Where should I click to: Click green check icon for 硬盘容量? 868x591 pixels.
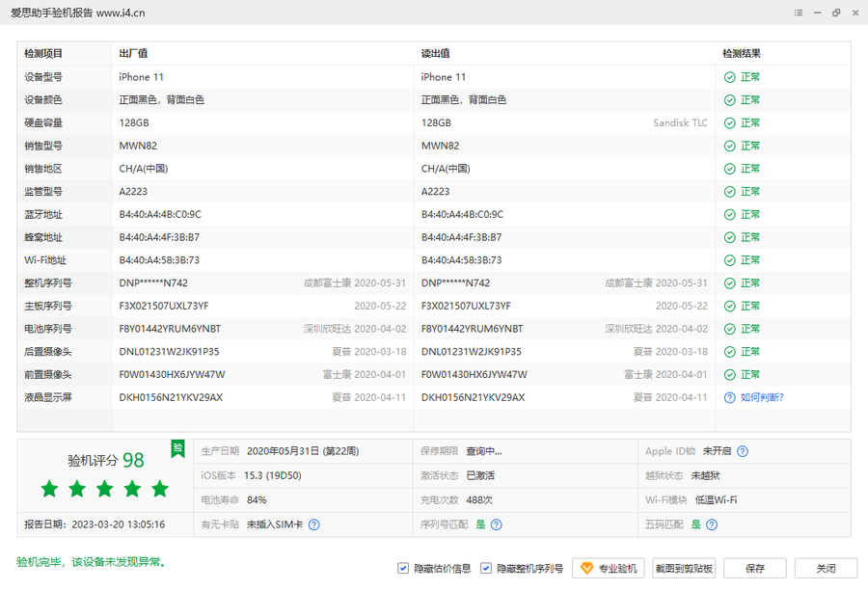click(730, 122)
